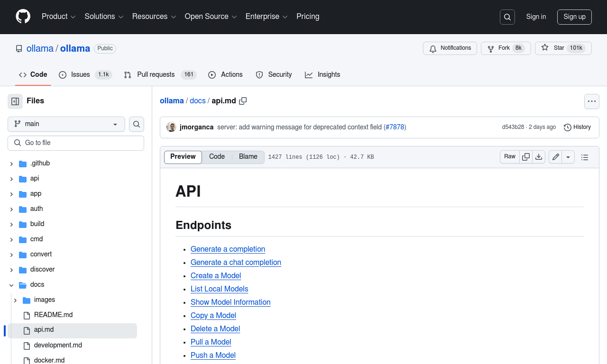The width and height of the screenshot is (607, 364).
Task: Collapse the docs folder chevron
Action: [x=11, y=285]
